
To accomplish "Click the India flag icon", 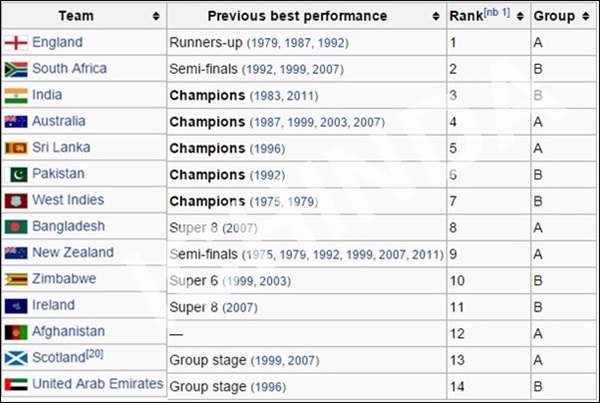I will tap(16, 96).
